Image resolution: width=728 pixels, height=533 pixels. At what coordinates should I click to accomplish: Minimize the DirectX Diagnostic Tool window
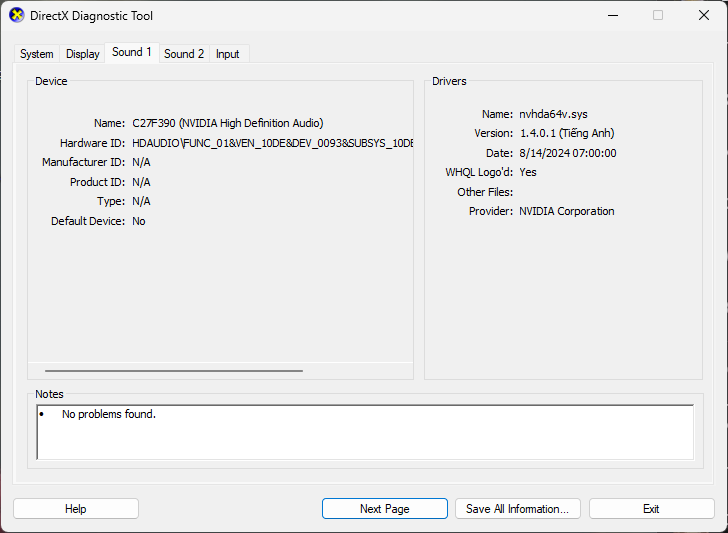tap(613, 15)
